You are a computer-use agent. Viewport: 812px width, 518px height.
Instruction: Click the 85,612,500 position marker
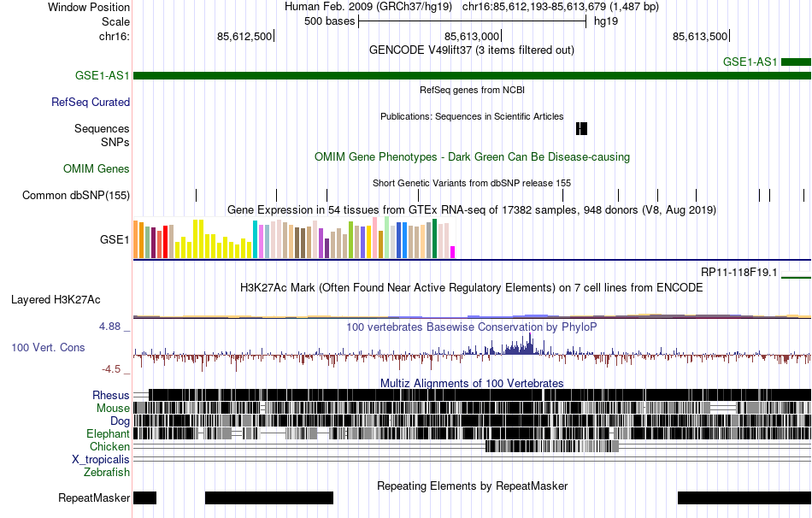(x=245, y=36)
